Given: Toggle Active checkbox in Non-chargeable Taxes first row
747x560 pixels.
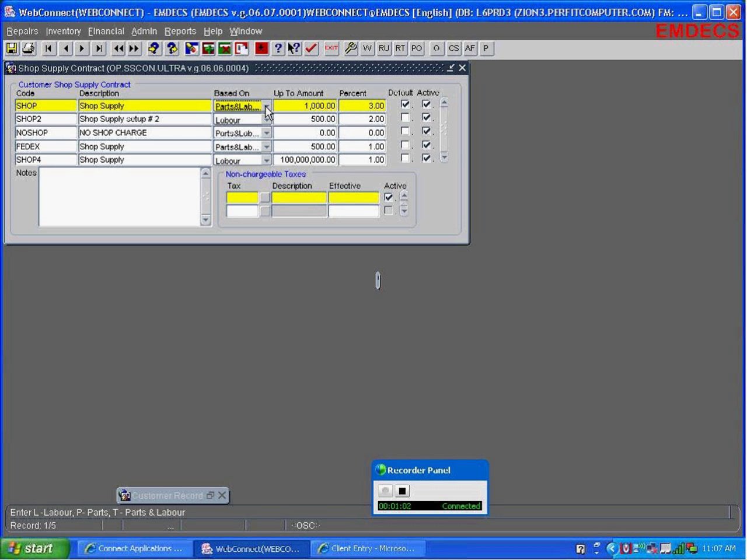Looking at the screenshot, I should (x=389, y=197).
